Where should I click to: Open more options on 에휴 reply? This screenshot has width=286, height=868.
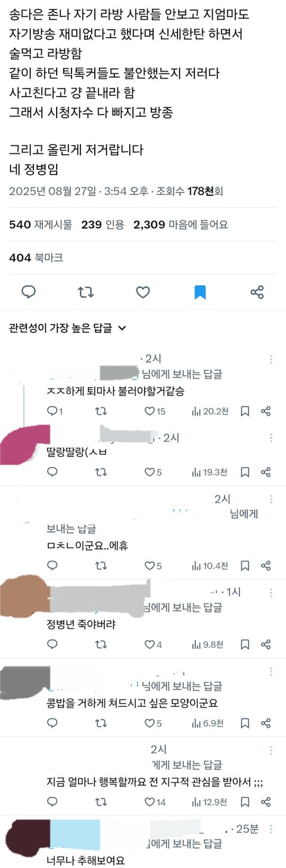click(x=271, y=499)
